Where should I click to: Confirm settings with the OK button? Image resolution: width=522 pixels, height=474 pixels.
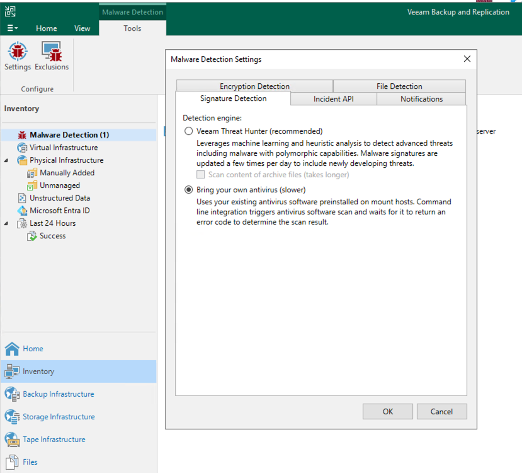point(388,412)
